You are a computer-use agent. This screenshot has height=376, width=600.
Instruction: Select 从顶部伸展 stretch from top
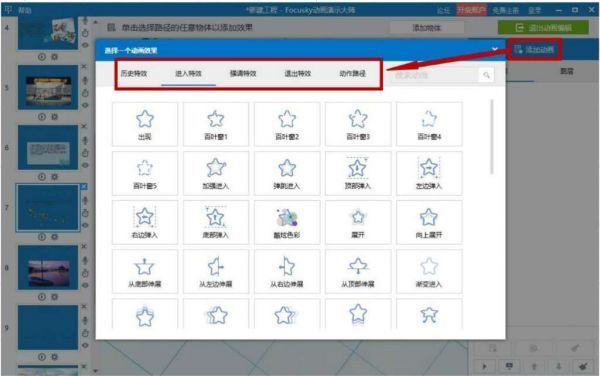(358, 272)
